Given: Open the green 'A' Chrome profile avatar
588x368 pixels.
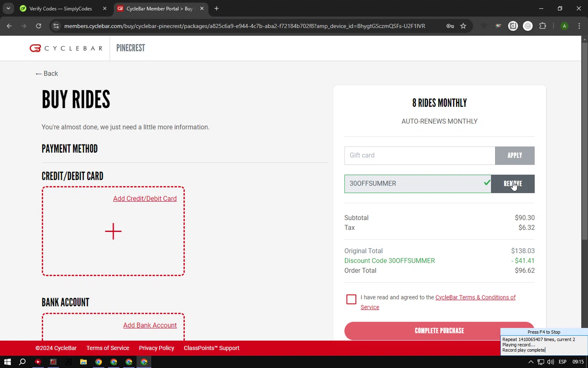Looking at the screenshot, I should (564, 26).
